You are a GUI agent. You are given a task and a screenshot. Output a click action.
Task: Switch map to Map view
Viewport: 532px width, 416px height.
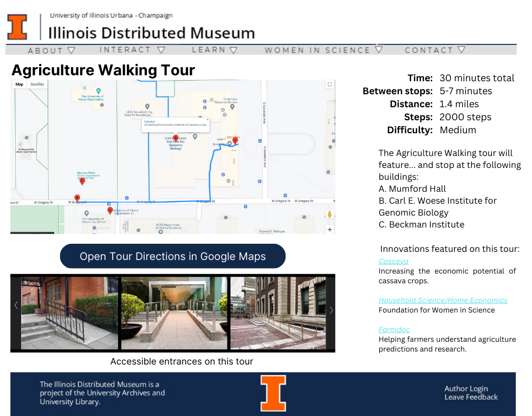(20, 84)
